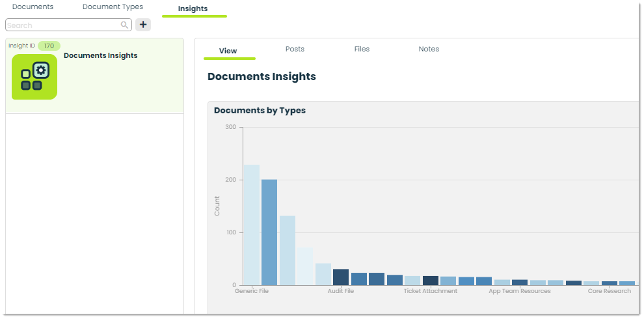Click the tallest Generic File bar
This screenshot has width=644, height=319.
click(251, 225)
